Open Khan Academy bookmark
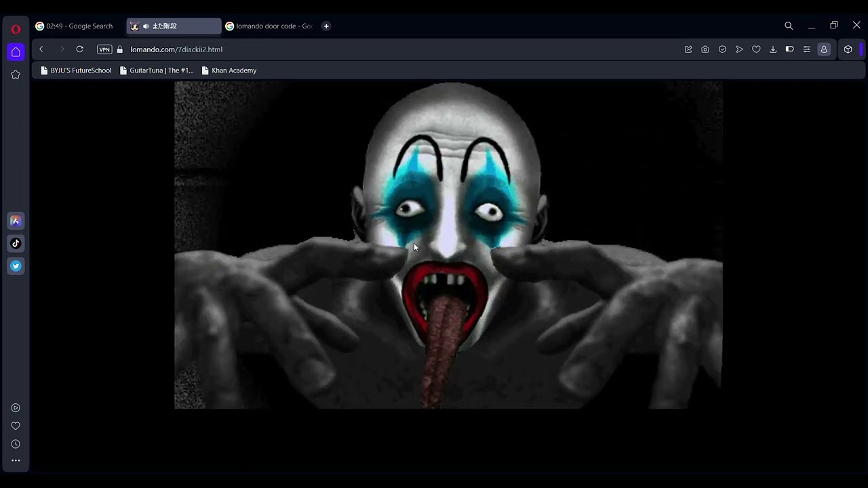The image size is (868, 488). pos(229,70)
